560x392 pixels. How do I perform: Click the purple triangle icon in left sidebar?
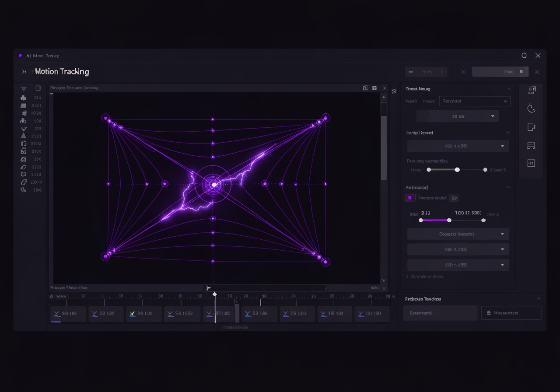24,89
